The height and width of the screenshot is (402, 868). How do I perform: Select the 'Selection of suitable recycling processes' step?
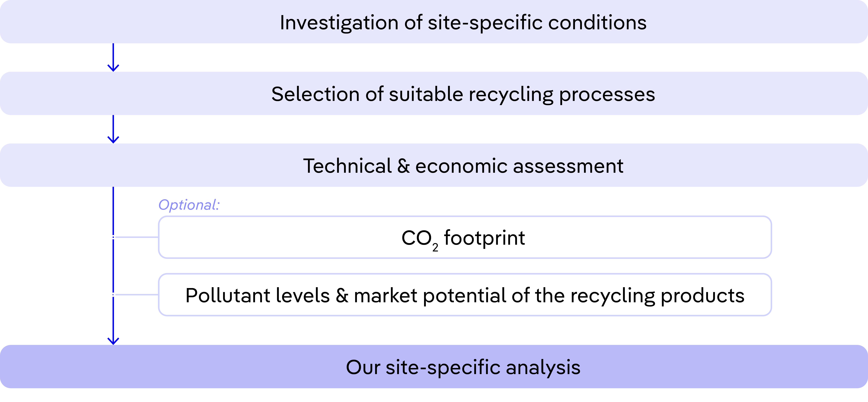434,94
